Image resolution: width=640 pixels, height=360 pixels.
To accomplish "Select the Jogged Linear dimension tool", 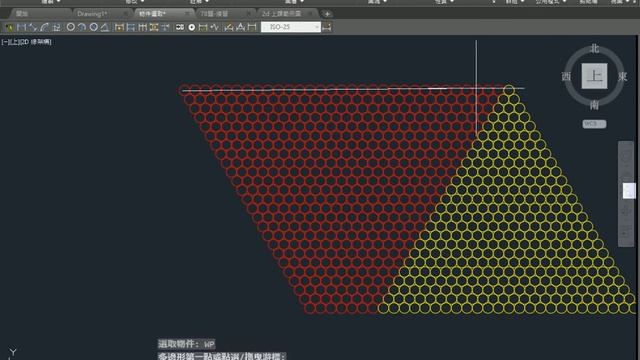I will (214, 27).
